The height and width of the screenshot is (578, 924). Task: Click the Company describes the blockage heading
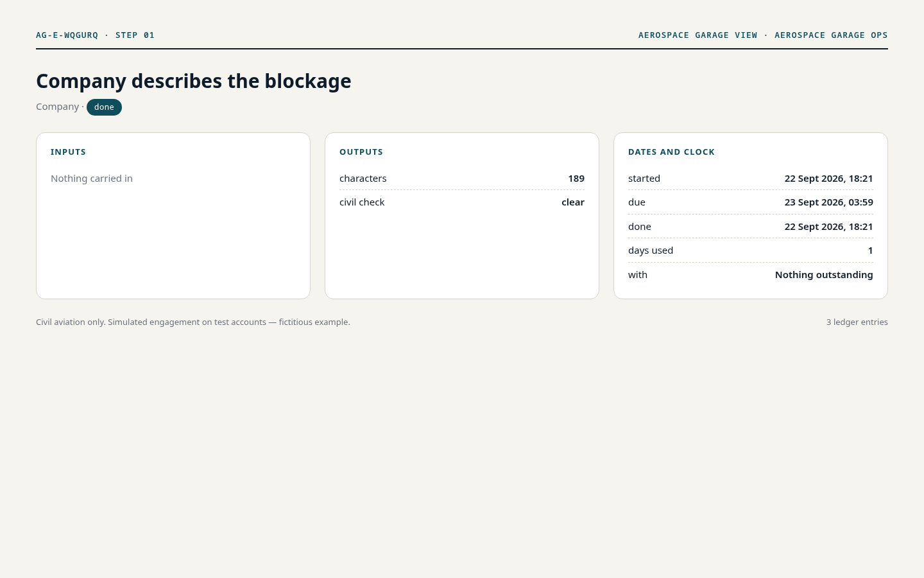coord(194,81)
